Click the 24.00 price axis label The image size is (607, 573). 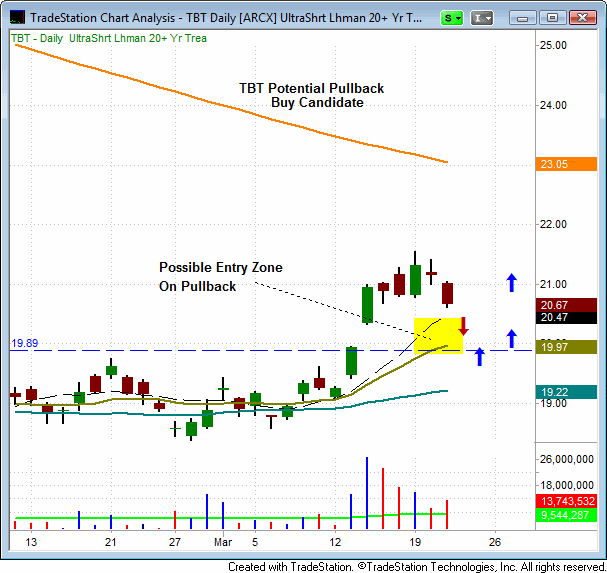(553, 105)
